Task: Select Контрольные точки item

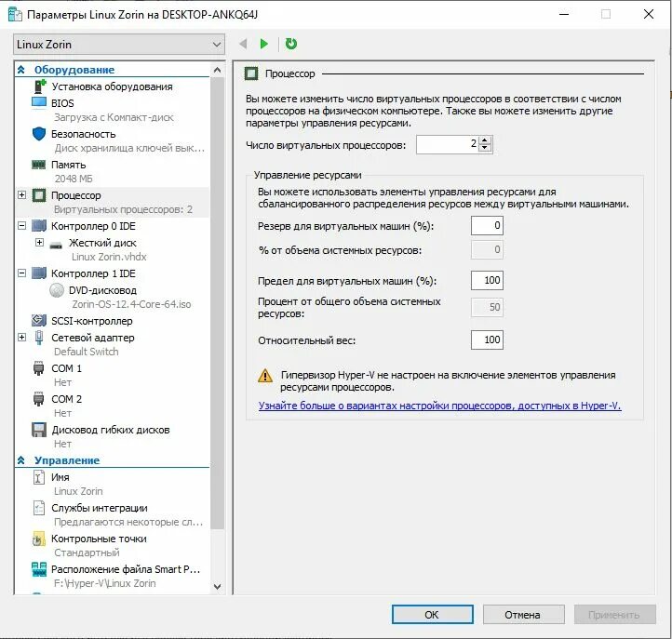Action: [99, 539]
